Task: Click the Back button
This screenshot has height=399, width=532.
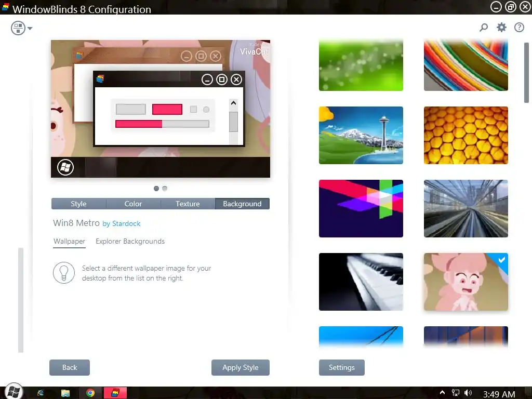Action: (x=70, y=367)
